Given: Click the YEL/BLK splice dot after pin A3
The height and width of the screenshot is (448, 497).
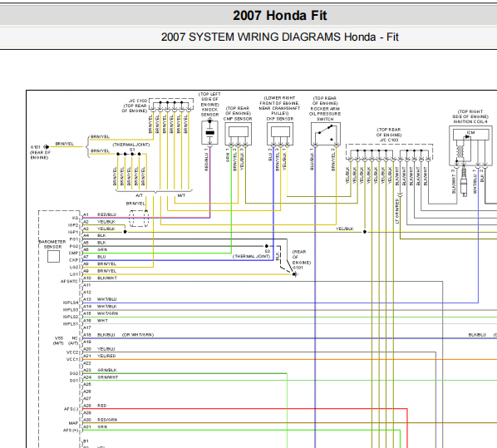Looking at the screenshot, I should tap(125, 232).
